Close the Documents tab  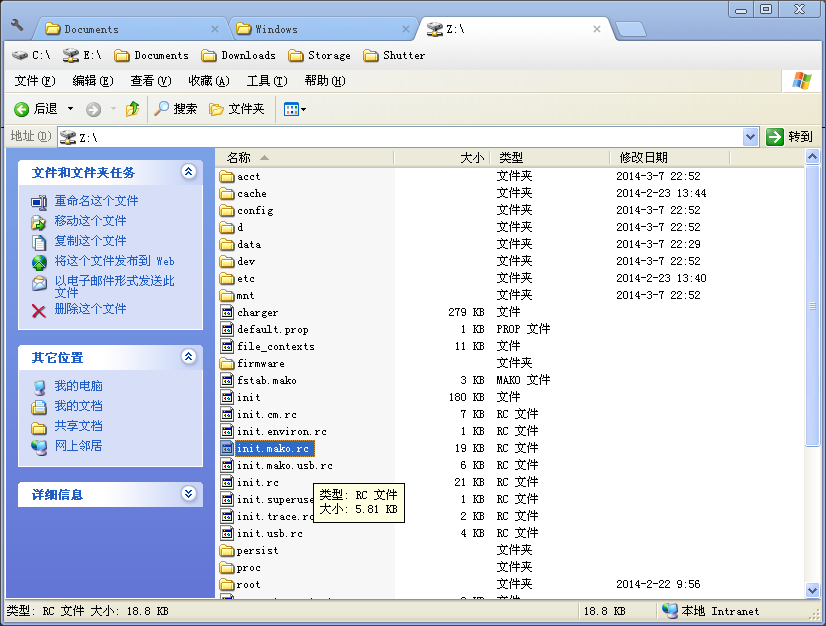(x=214, y=29)
